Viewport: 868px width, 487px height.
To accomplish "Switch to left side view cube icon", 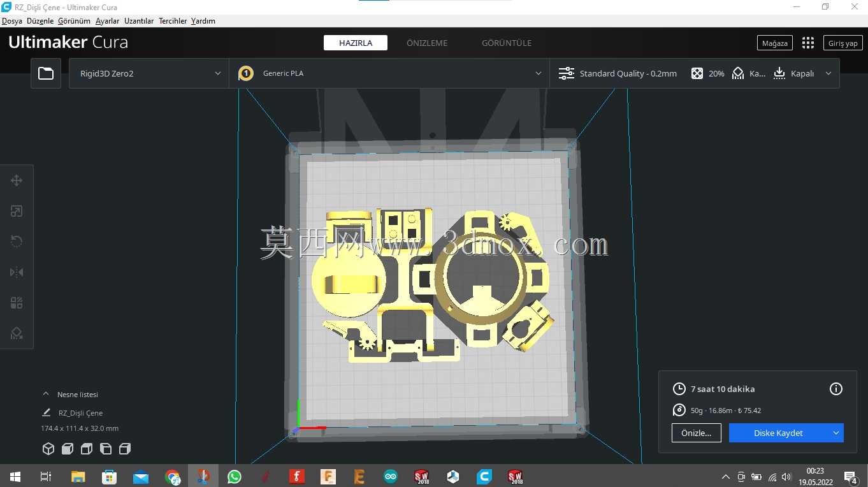I will tap(106, 449).
